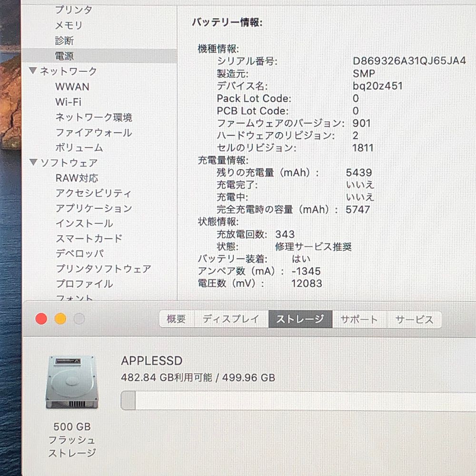Screen dimensions: 476x476
Task: Open the ディスプレイ tab
Action: [231, 319]
